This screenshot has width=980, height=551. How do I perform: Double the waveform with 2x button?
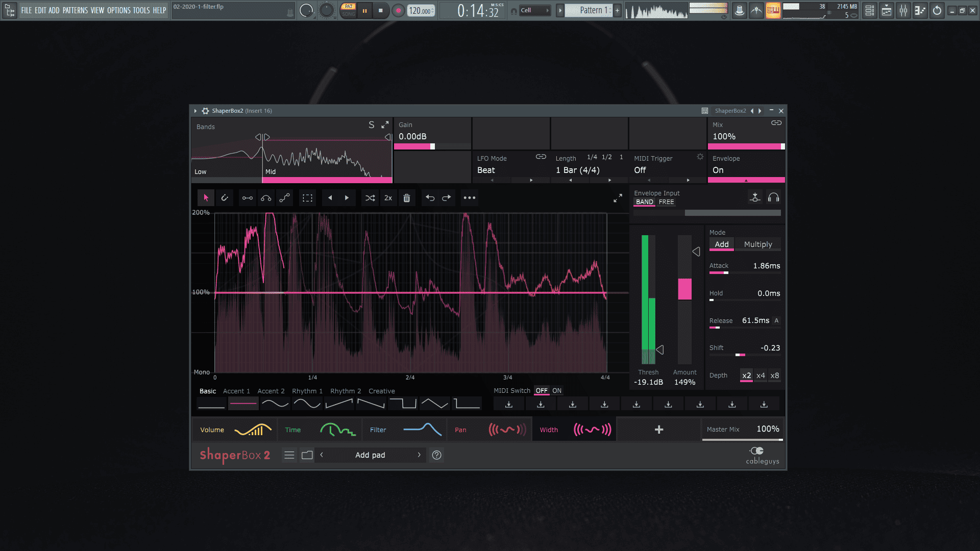[x=388, y=198]
